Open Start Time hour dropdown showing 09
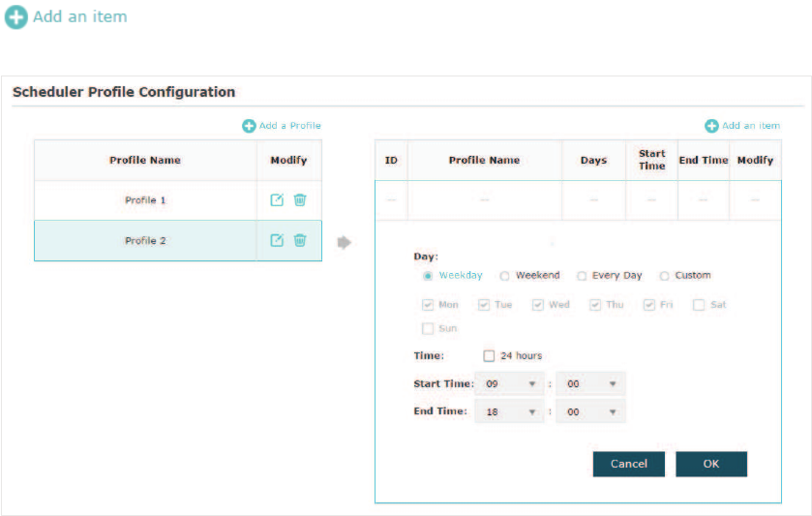This screenshot has width=812, height=516. tap(510, 384)
